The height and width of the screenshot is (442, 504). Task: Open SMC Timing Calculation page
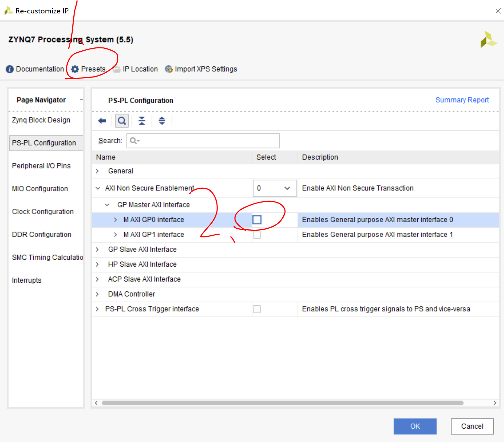click(47, 257)
